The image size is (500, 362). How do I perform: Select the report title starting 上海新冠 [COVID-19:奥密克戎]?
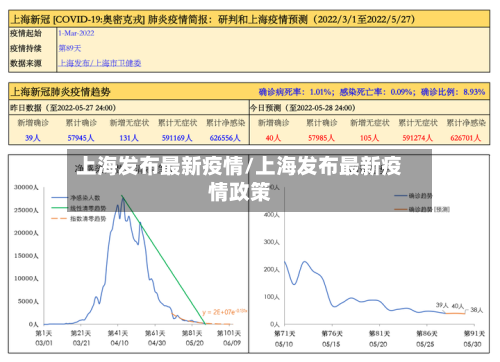(213, 19)
